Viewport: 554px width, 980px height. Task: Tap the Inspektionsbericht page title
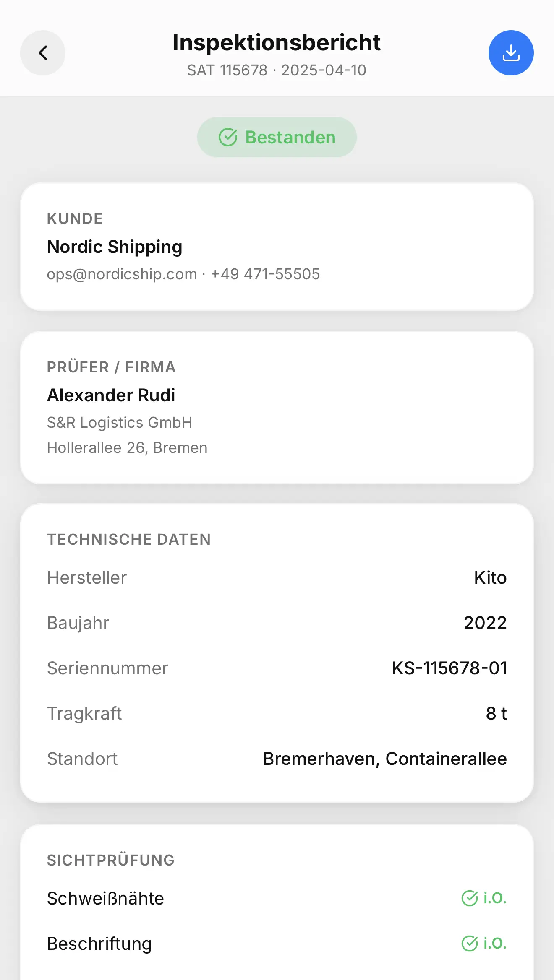277,42
